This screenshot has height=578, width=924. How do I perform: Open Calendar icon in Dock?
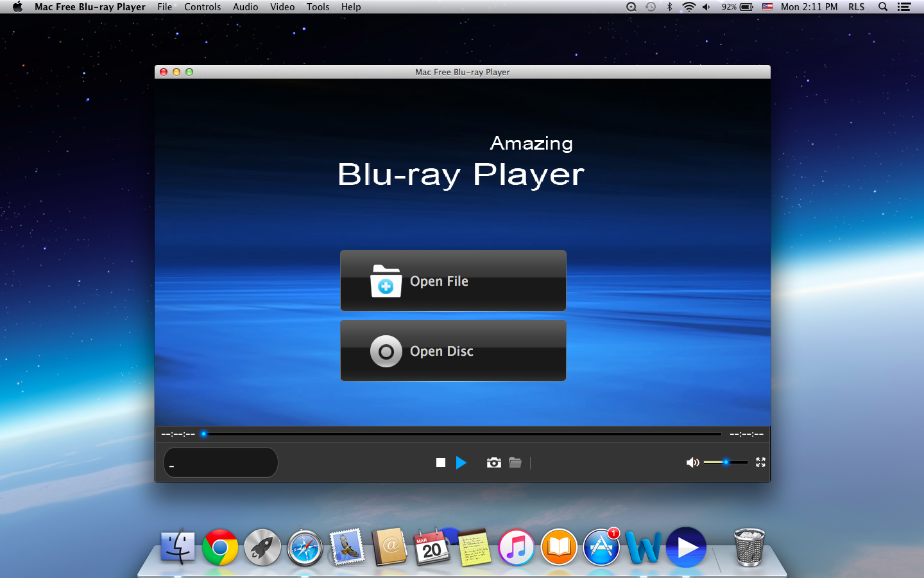431,547
